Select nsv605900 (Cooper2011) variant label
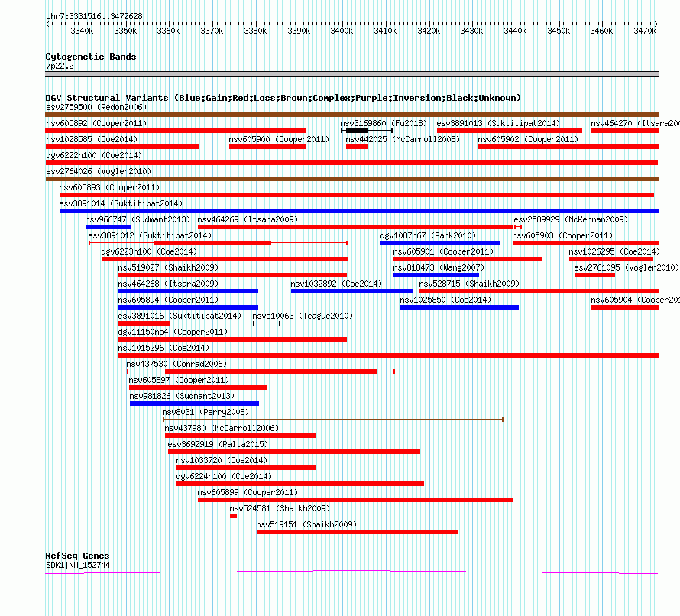The width and height of the screenshot is (680, 616). tap(280, 139)
